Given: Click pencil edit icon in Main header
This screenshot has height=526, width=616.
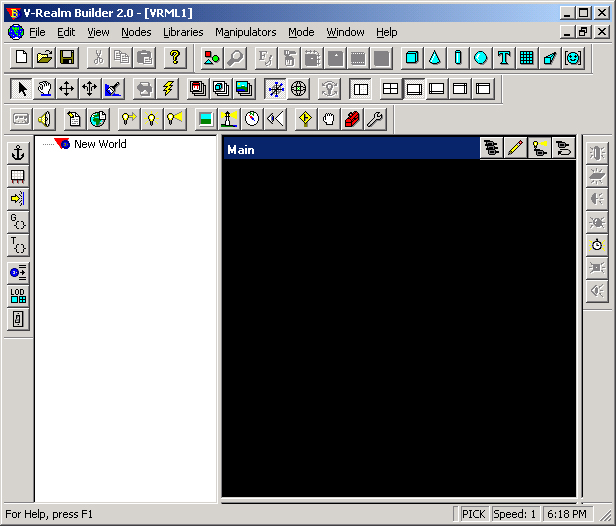Looking at the screenshot, I should tap(515, 148).
